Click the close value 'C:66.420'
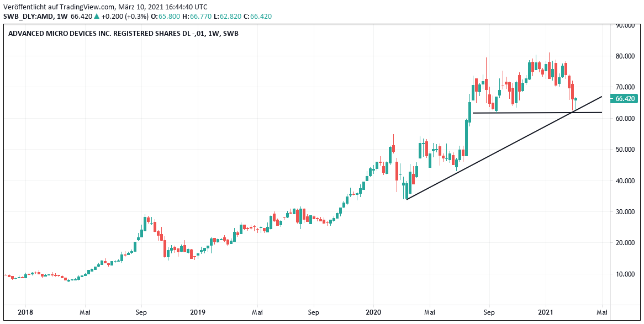This screenshot has height=324, width=644. [x=257, y=17]
